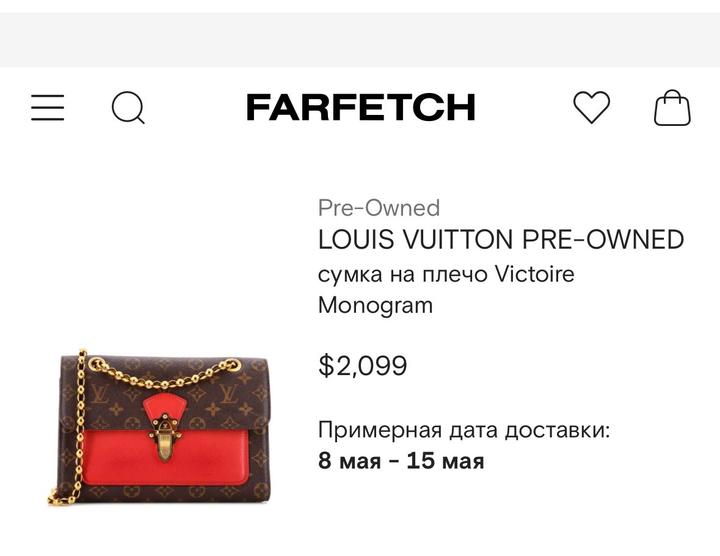Open the shopping bag cart icon

click(672, 107)
